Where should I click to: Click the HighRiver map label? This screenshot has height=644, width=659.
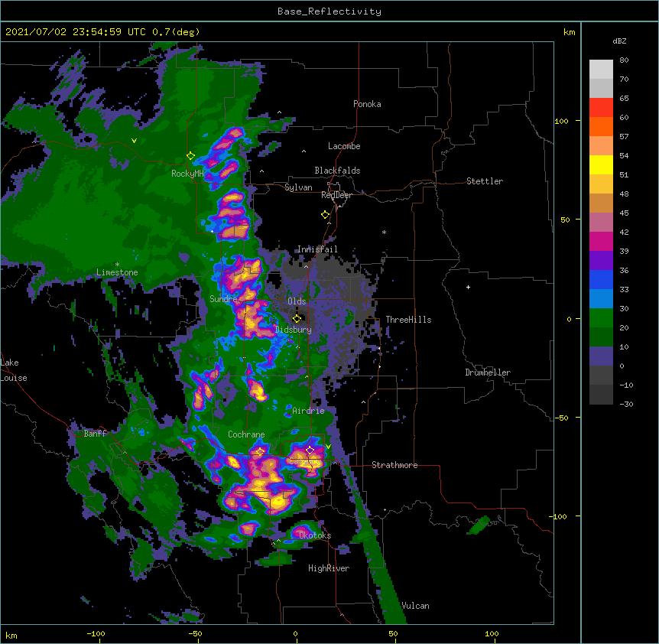[x=329, y=568]
